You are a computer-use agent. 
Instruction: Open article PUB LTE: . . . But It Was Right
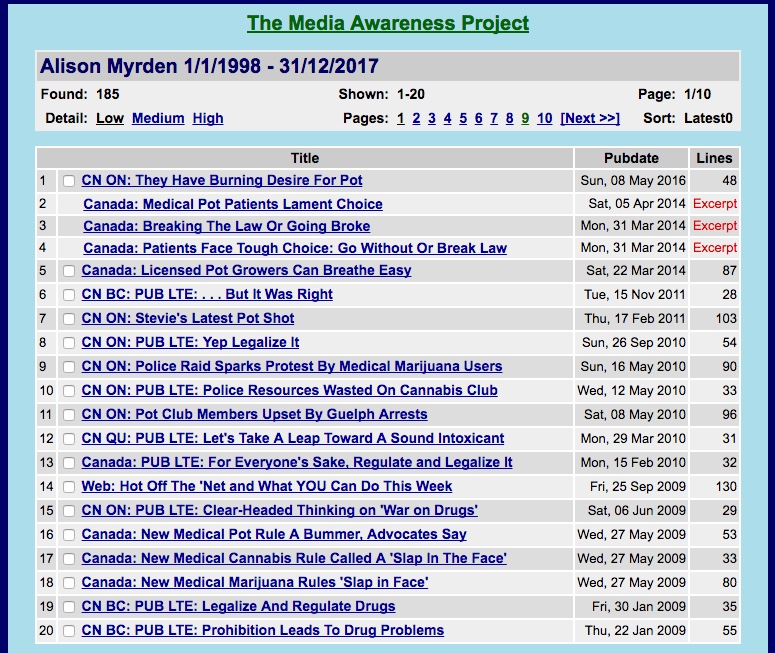tap(207, 294)
